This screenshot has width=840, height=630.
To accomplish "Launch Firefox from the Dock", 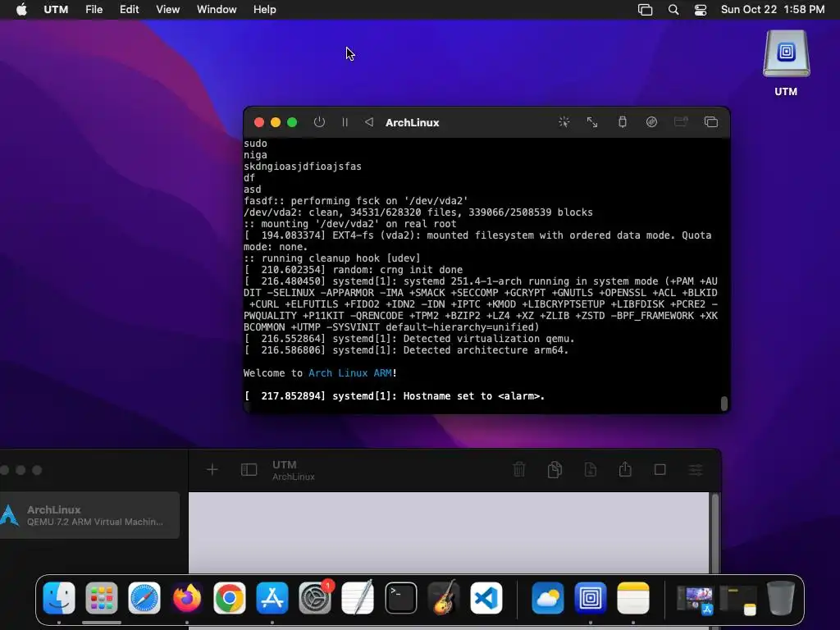I will click(187, 597).
